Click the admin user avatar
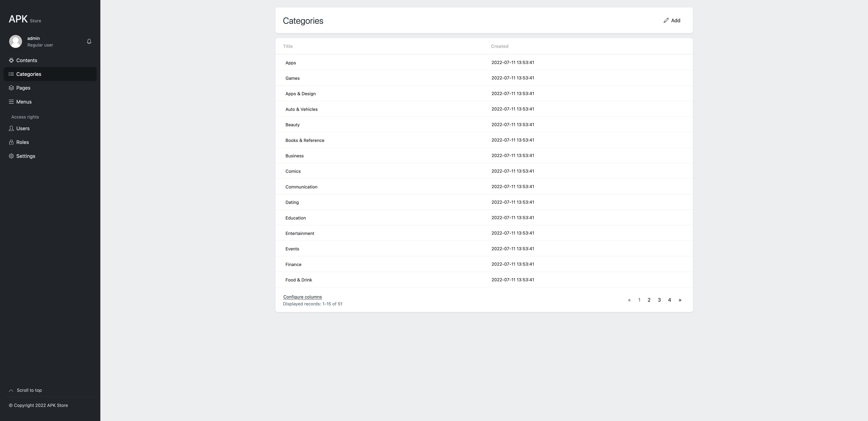The image size is (868, 421). [x=15, y=41]
